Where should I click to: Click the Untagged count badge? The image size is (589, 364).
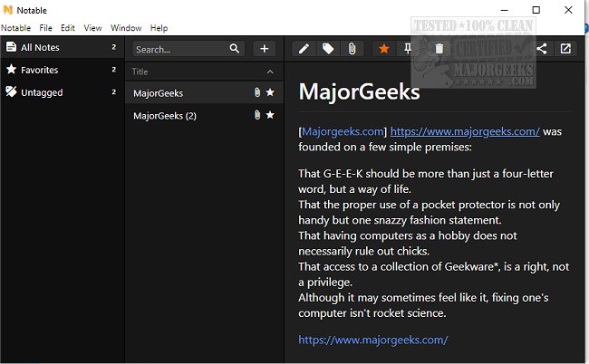pos(114,92)
